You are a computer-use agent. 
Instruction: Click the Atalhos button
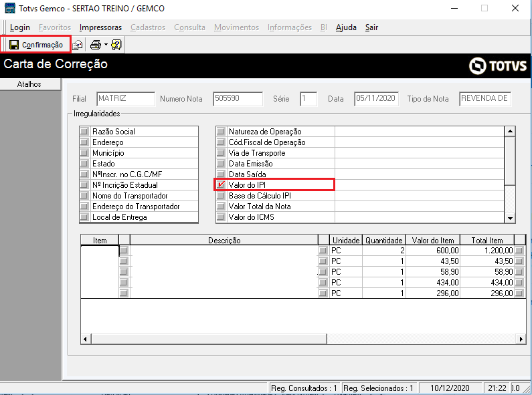30,84
